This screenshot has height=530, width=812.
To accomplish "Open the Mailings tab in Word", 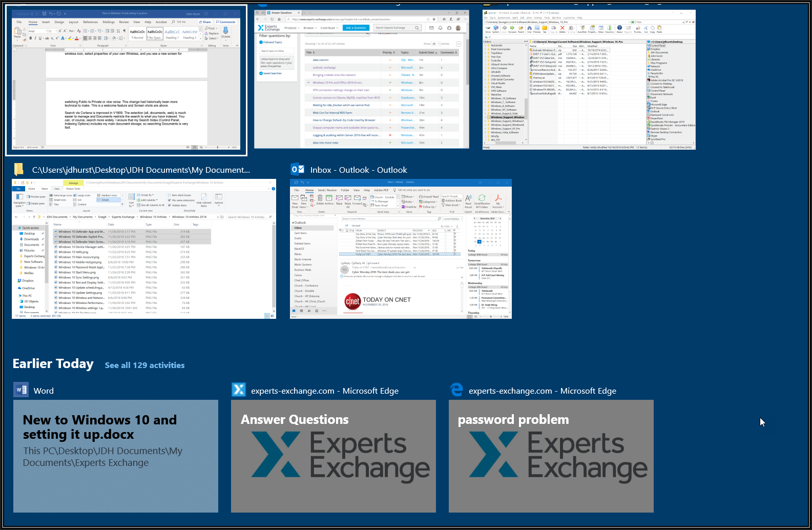I will click(109, 22).
